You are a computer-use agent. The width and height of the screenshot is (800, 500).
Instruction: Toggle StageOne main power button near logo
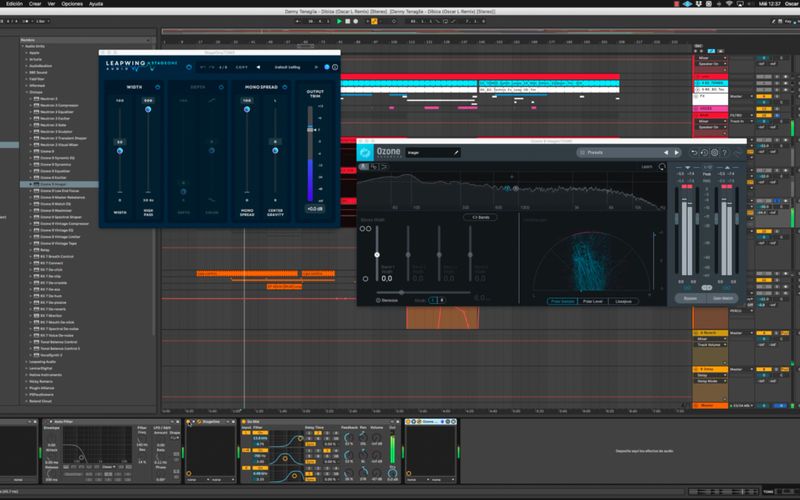pyautogui.click(x=189, y=67)
